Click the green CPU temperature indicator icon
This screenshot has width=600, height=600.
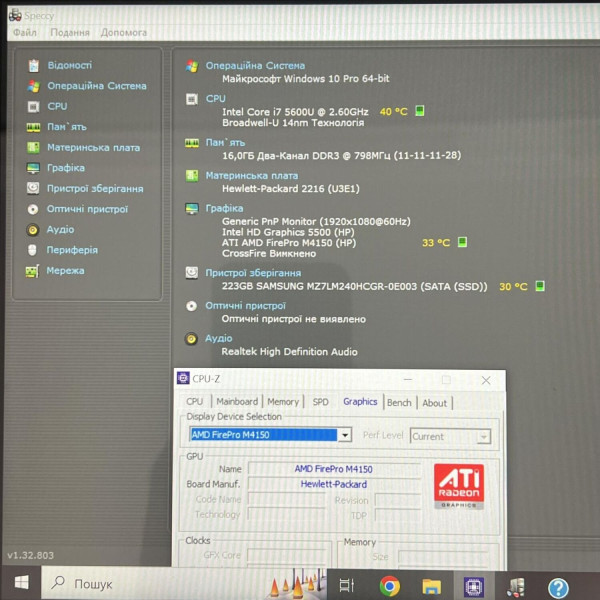(x=419, y=111)
